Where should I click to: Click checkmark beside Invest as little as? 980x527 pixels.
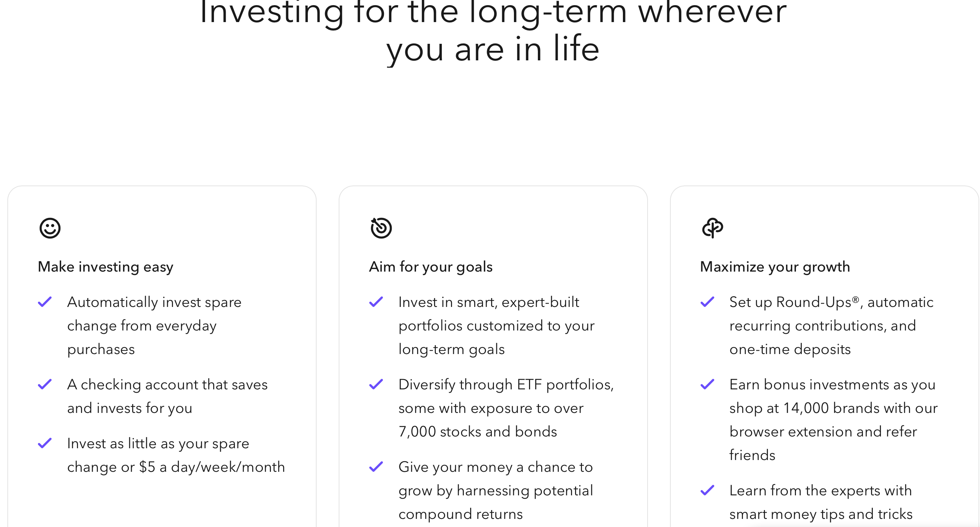[x=45, y=443]
